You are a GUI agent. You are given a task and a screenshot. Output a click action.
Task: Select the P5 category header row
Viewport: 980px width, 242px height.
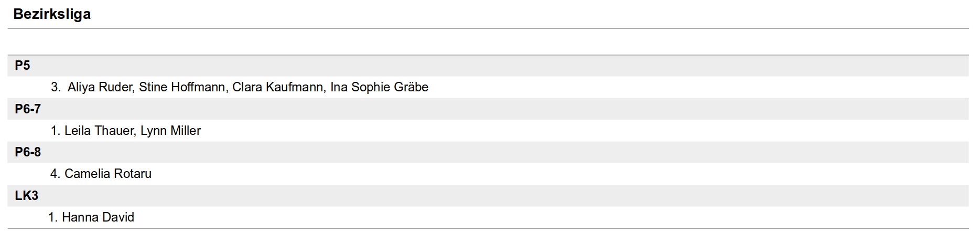coord(23,66)
